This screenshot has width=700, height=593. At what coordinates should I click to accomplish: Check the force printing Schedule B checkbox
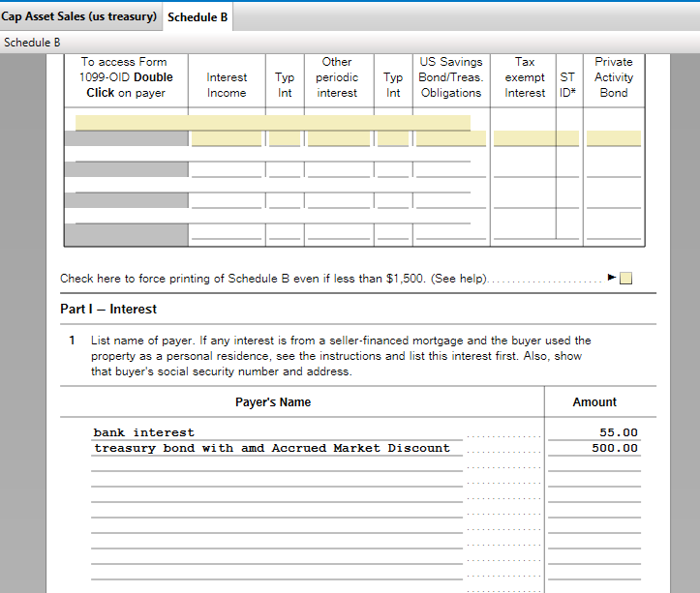point(625,280)
